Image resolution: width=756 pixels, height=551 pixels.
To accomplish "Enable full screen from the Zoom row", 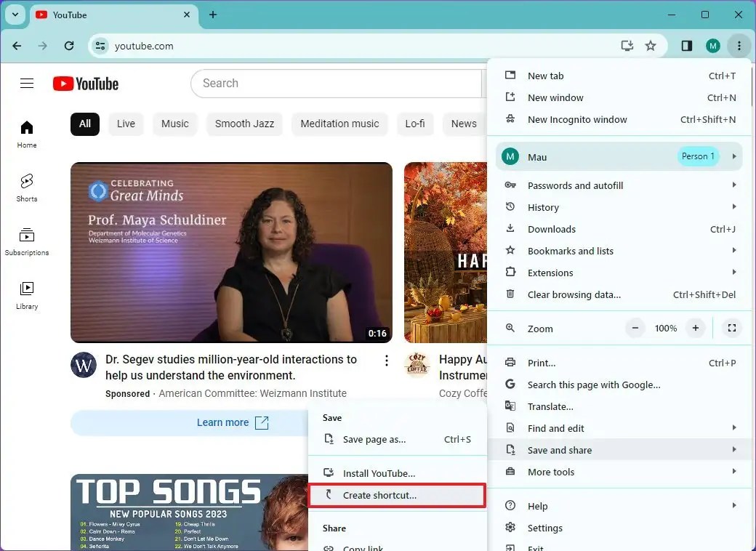I will [x=732, y=329].
